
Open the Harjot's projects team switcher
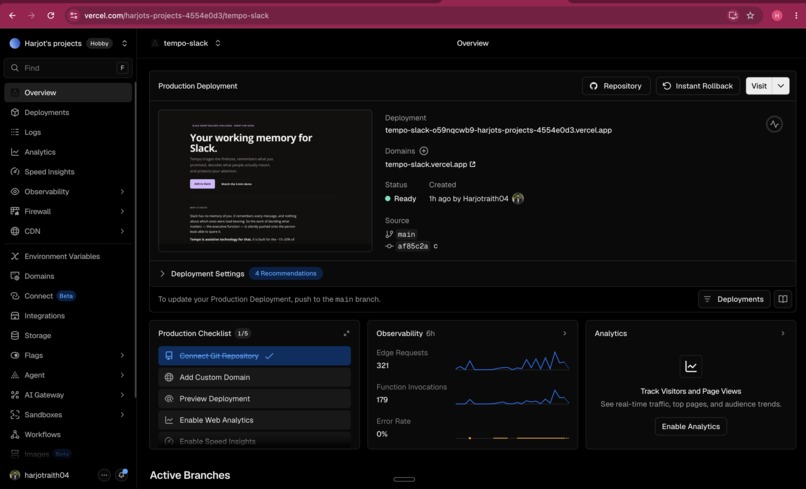[124, 43]
